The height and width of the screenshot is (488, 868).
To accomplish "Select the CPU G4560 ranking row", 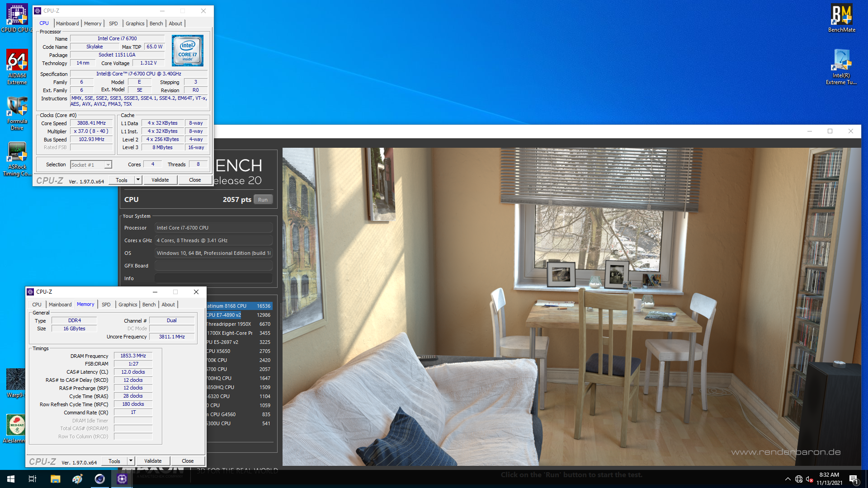I will click(x=239, y=414).
